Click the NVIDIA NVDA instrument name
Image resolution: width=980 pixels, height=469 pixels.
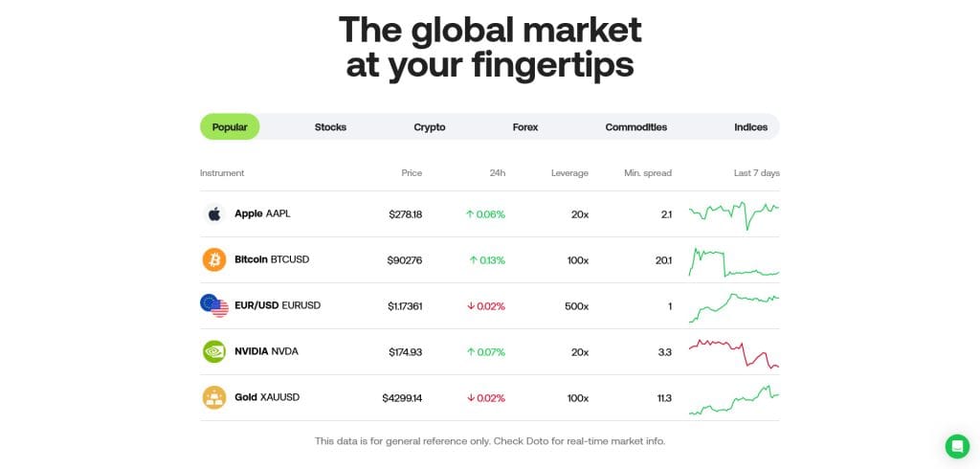pyautogui.click(x=266, y=351)
